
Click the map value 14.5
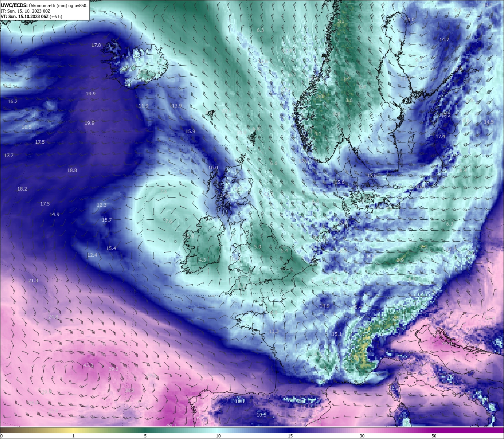[x=489, y=122]
